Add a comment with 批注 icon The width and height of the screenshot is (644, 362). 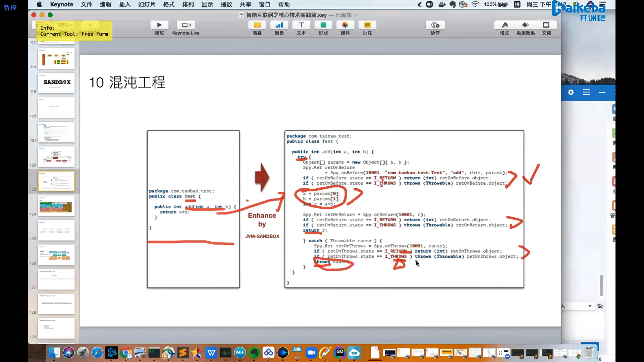pyautogui.click(x=367, y=25)
